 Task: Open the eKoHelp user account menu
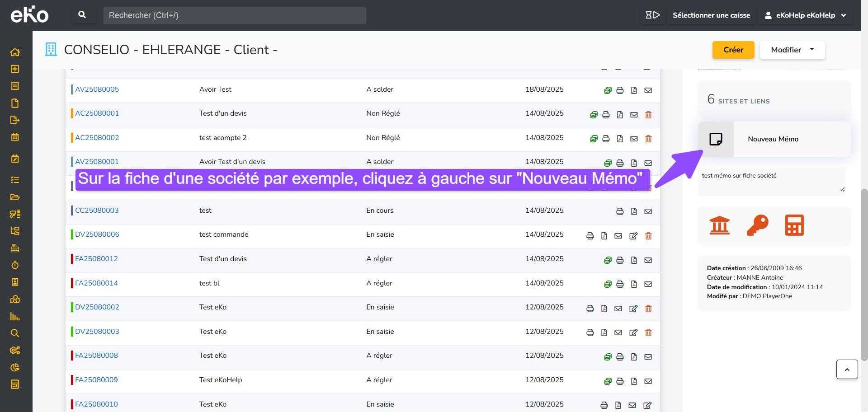(x=805, y=15)
